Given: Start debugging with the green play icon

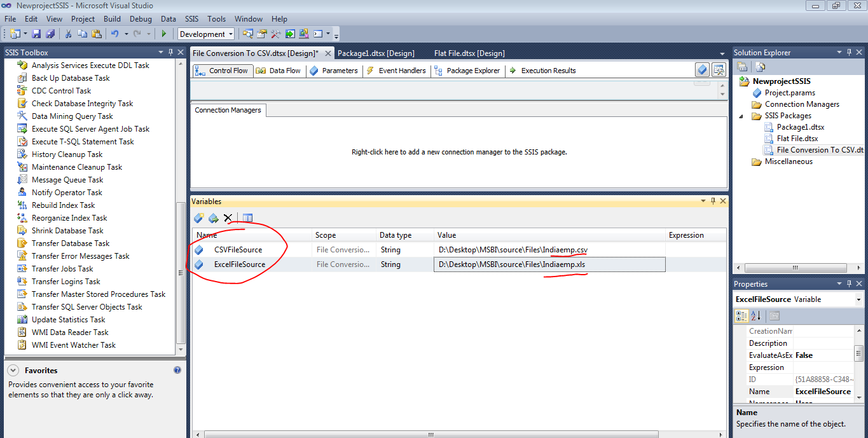Looking at the screenshot, I should pos(165,34).
